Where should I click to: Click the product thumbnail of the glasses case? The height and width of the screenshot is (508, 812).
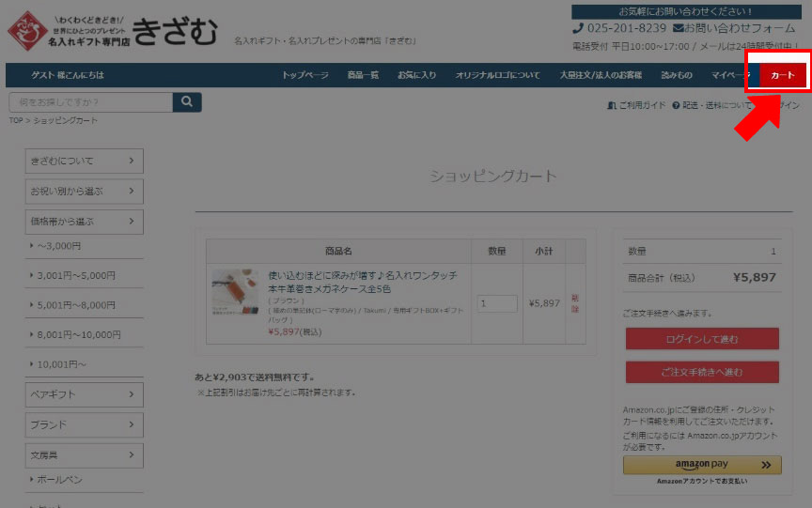point(235,292)
